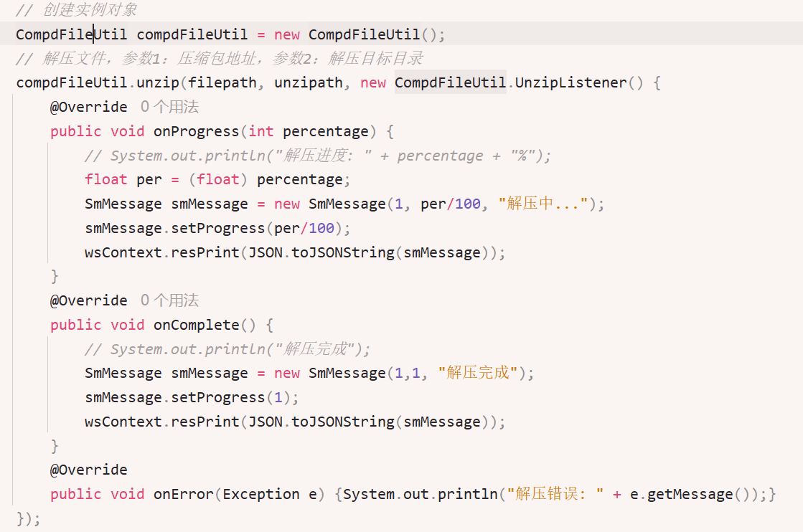803x532 pixels.
Task: Click the usages hint above onProgress
Action: (x=169, y=108)
